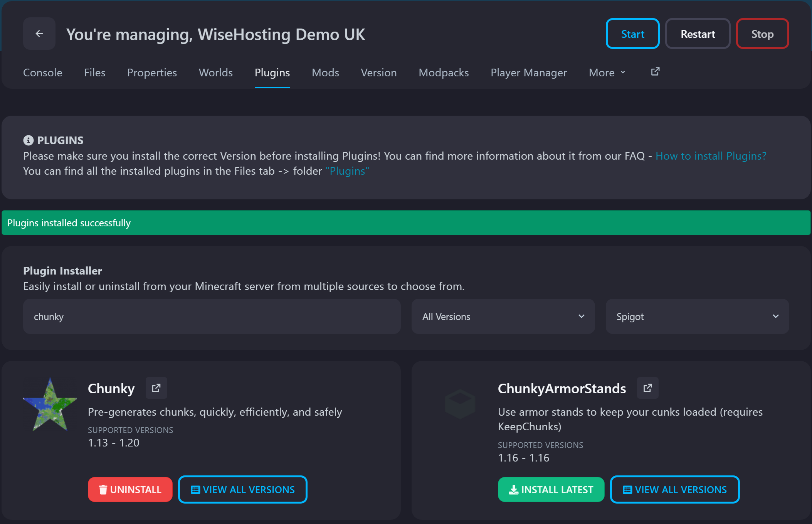Screen dimensions: 812x524
Task: Open the Spigot source dropdown
Action: point(698,316)
